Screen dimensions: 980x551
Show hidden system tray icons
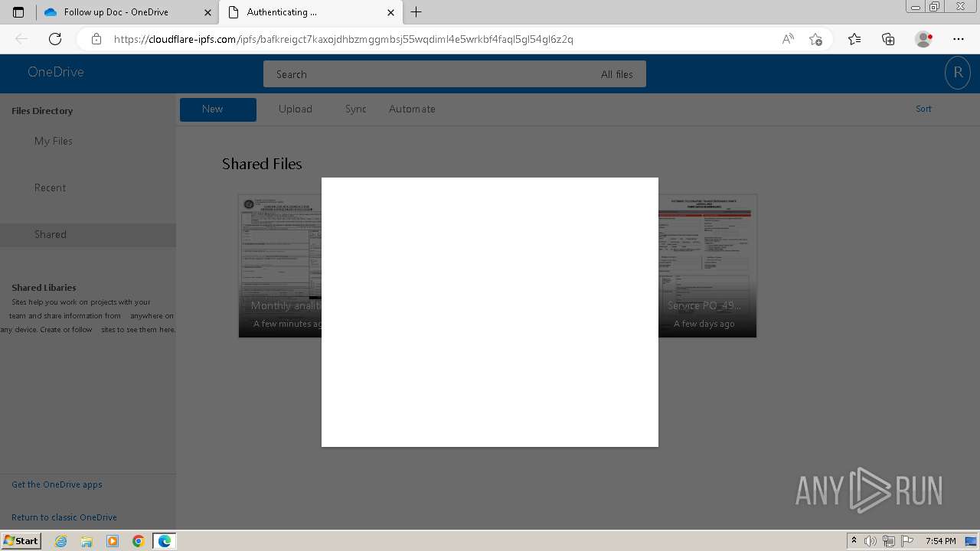tap(854, 541)
